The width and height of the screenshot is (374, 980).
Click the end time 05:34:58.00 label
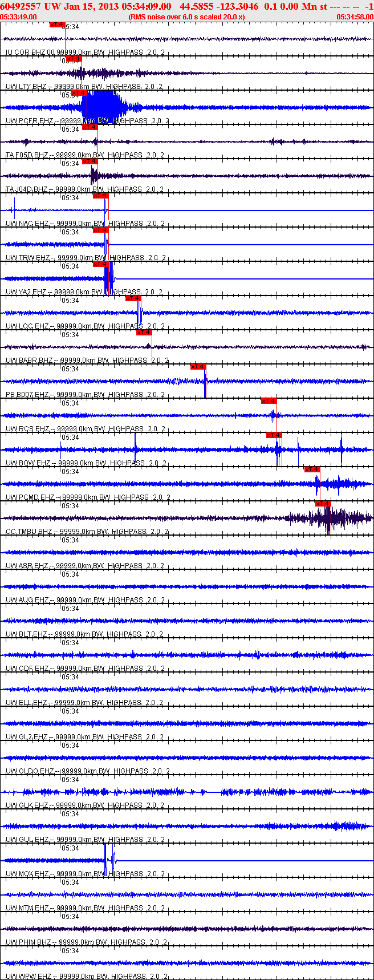click(x=355, y=17)
